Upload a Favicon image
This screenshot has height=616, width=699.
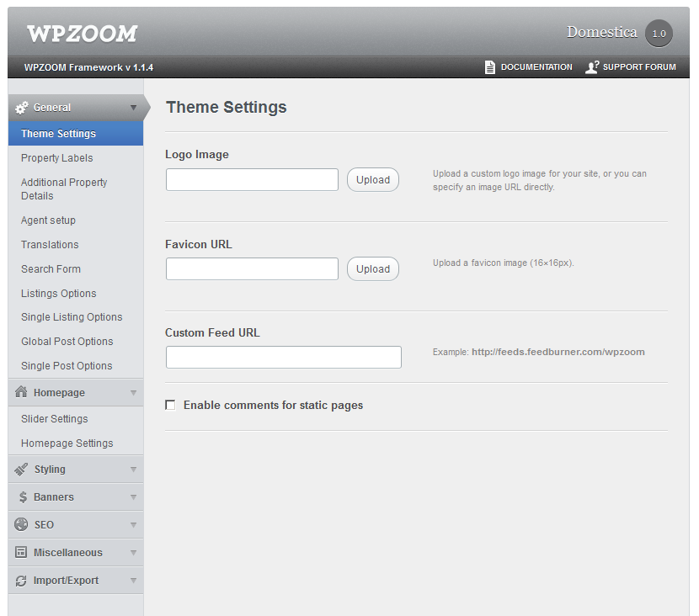[373, 269]
